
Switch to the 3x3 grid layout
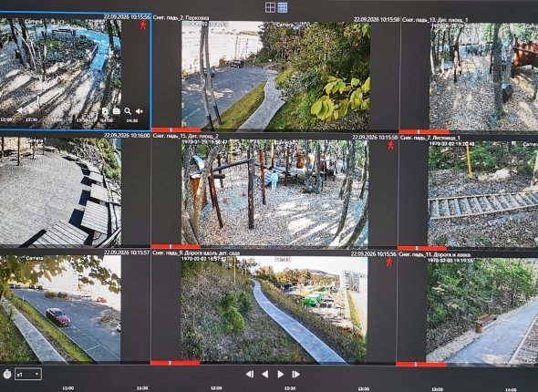point(283,7)
